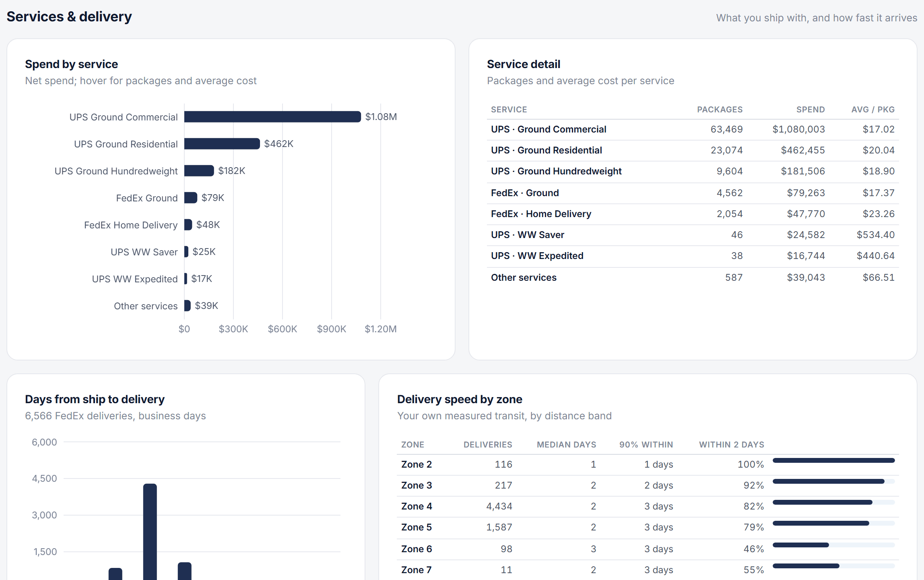Select the Zone 7 row label

pyautogui.click(x=416, y=570)
